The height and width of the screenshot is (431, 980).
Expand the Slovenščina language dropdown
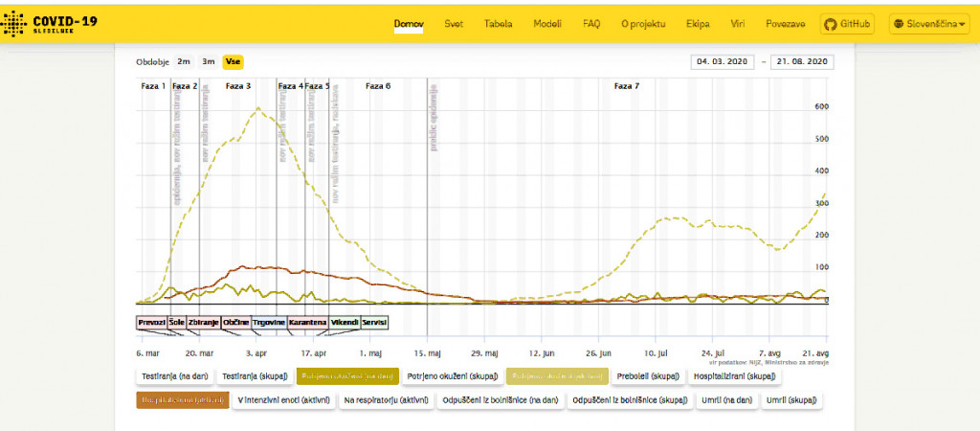click(x=935, y=24)
